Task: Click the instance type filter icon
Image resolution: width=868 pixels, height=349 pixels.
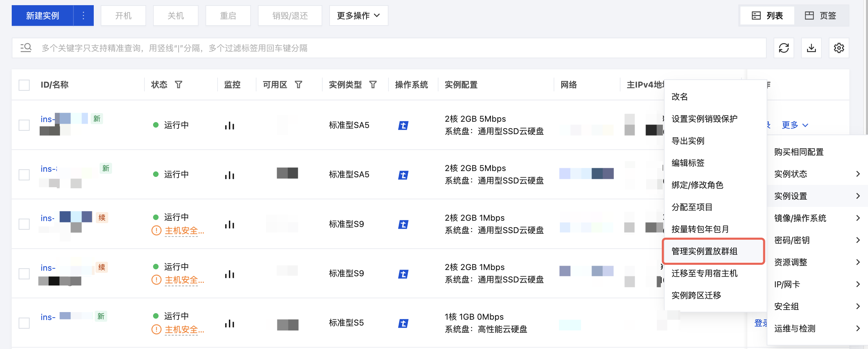Action: (373, 84)
